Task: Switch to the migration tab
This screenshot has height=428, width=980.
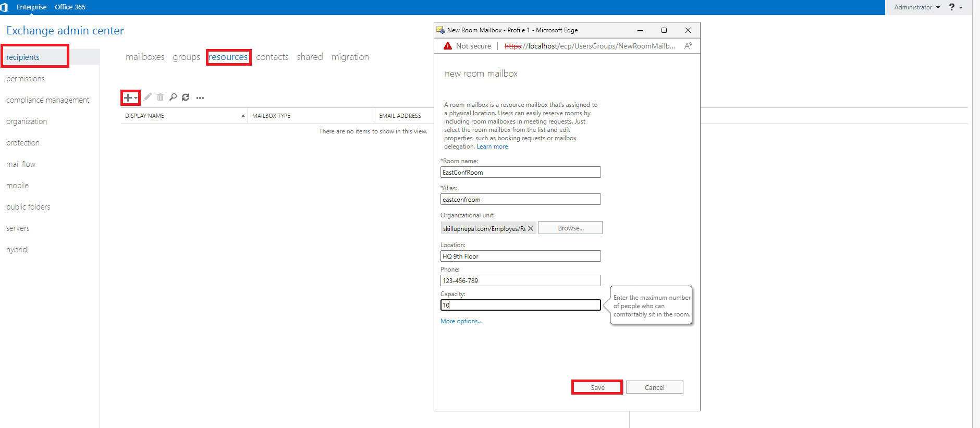Action: pos(350,57)
